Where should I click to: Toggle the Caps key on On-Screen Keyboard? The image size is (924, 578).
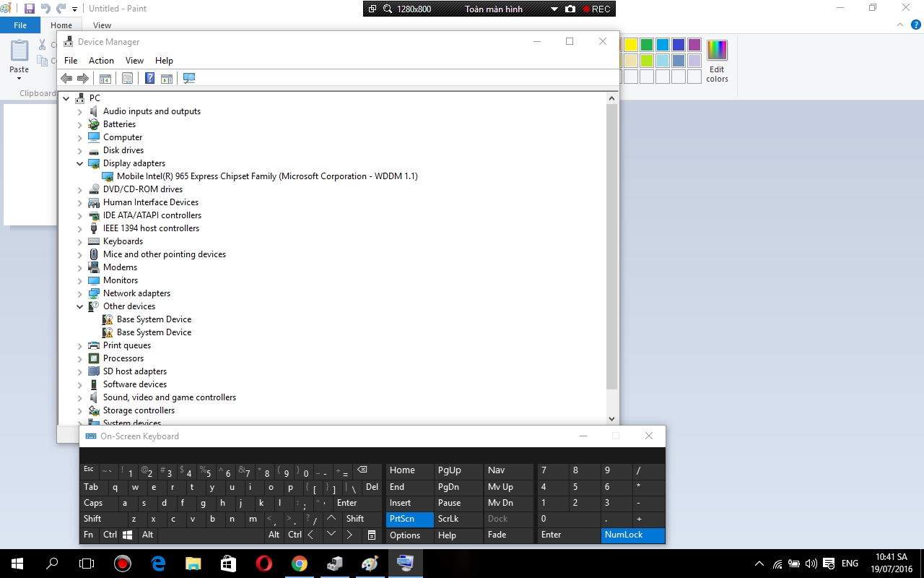97,503
